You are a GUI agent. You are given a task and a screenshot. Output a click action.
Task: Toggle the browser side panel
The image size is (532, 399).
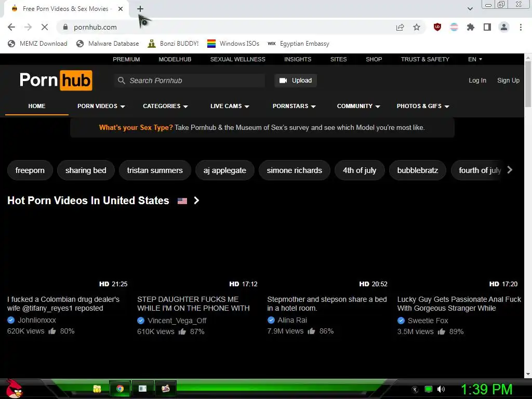[487, 27]
